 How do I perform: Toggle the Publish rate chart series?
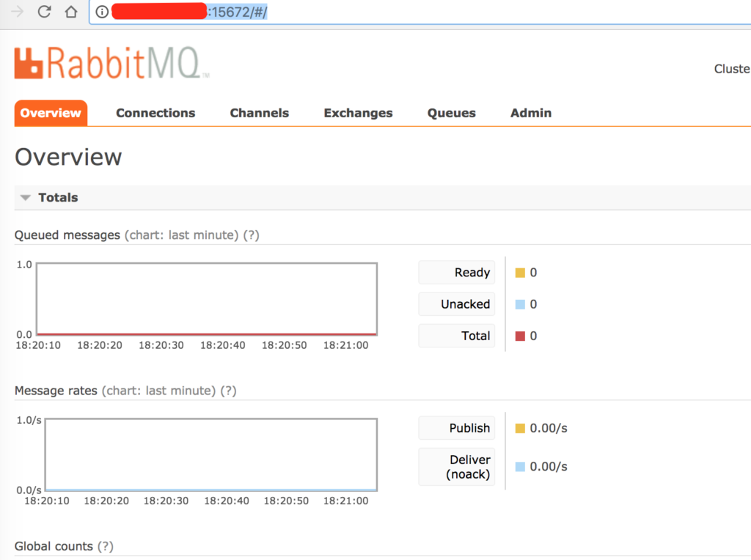[x=456, y=427]
